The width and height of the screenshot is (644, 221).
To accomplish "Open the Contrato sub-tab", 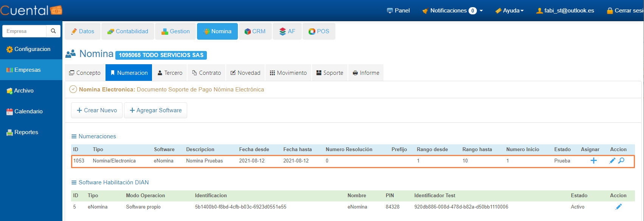I will (x=206, y=73).
